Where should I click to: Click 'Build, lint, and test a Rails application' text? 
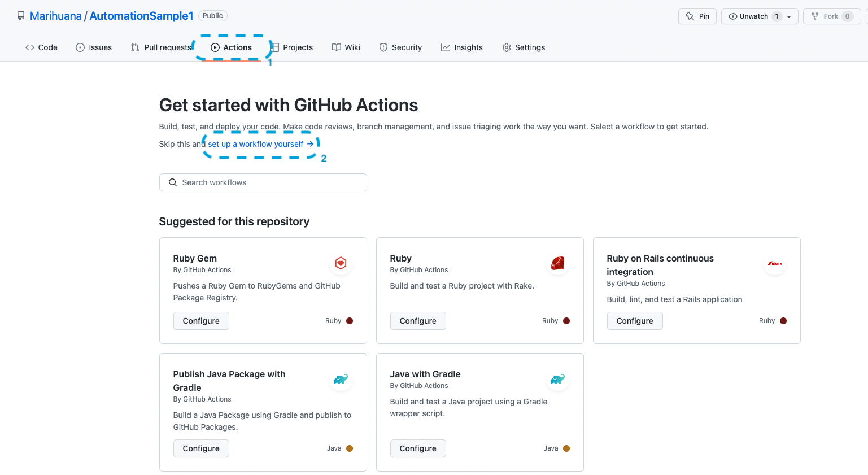point(674,299)
